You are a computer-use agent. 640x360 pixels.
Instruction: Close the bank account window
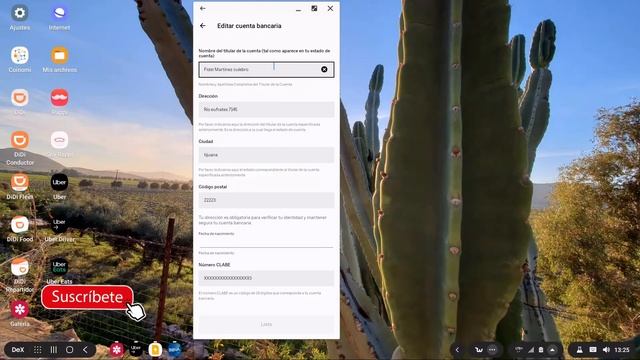330,8
